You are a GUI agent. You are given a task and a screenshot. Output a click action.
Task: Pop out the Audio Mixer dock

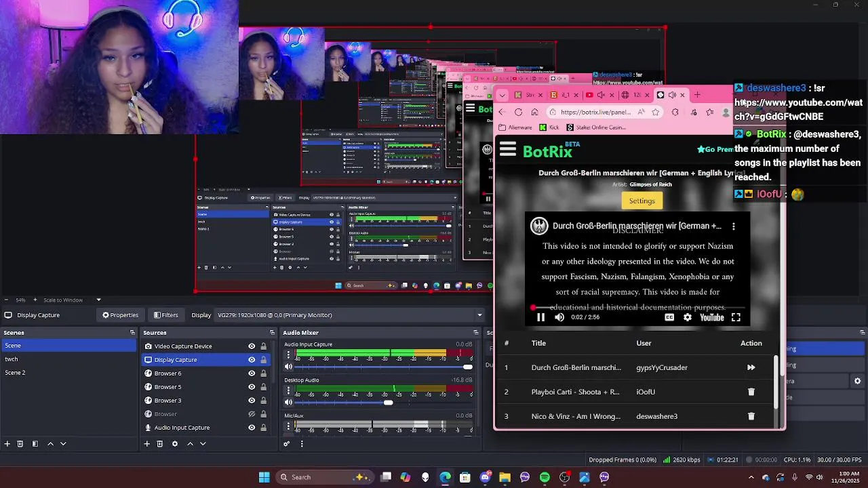[x=476, y=333]
